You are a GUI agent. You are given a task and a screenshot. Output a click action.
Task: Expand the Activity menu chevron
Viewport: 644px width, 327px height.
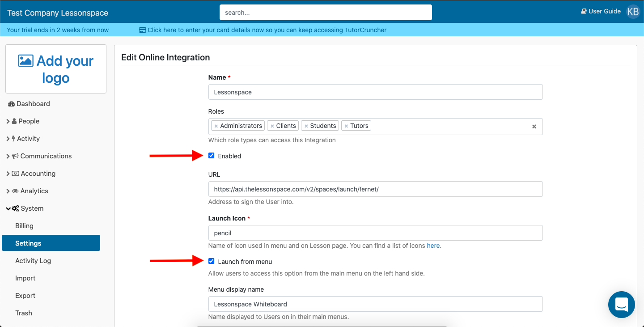pos(8,139)
